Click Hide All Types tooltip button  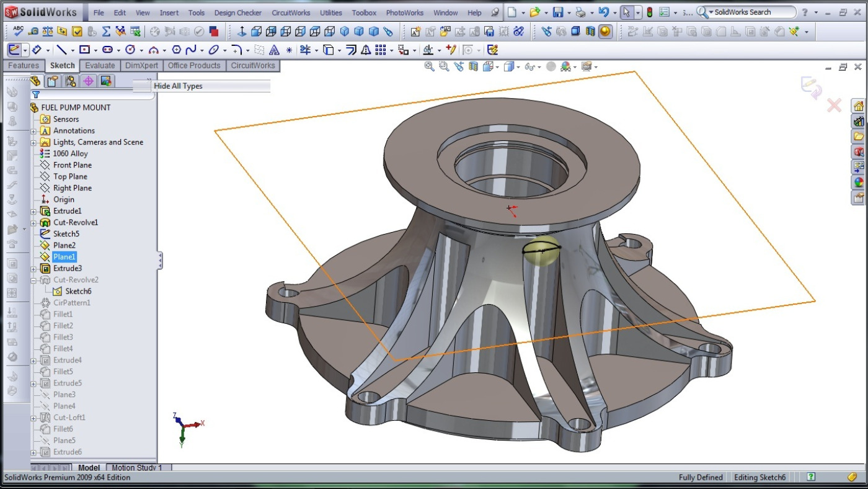(x=201, y=86)
